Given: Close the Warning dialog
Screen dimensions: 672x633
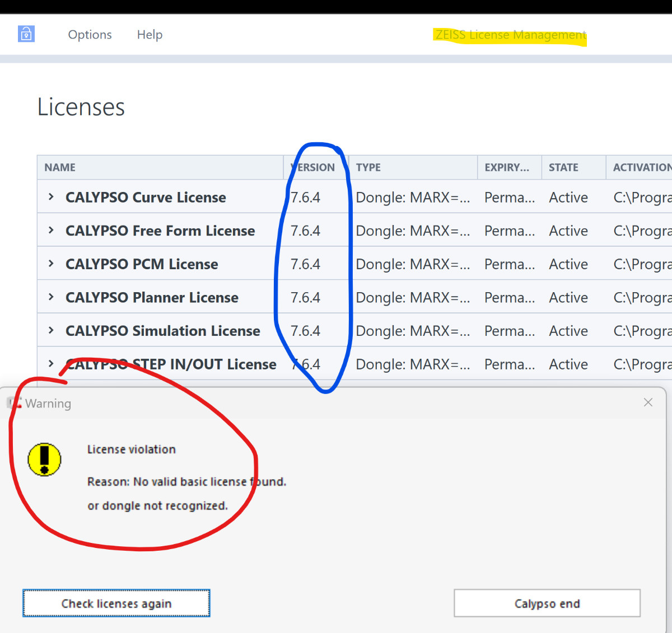Looking at the screenshot, I should point(648,402).
